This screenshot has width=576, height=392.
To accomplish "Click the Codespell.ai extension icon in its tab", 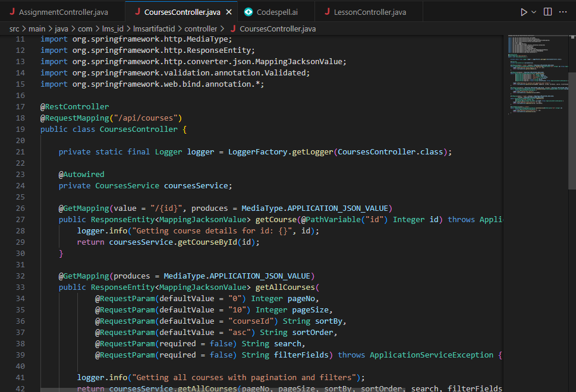I will tap(248, 11).
